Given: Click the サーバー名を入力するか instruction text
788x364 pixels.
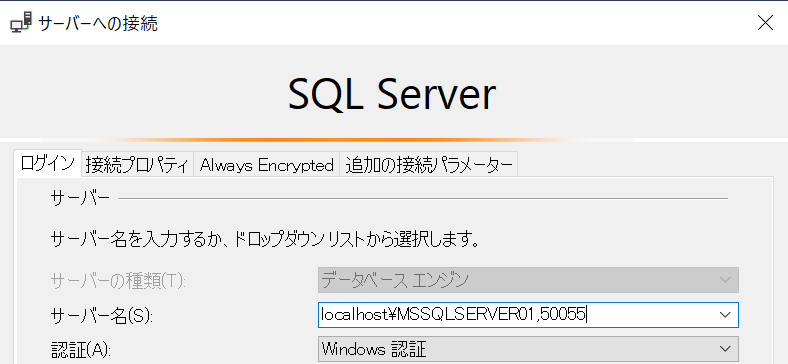Looking at the screenshot, I should (264, 239).
